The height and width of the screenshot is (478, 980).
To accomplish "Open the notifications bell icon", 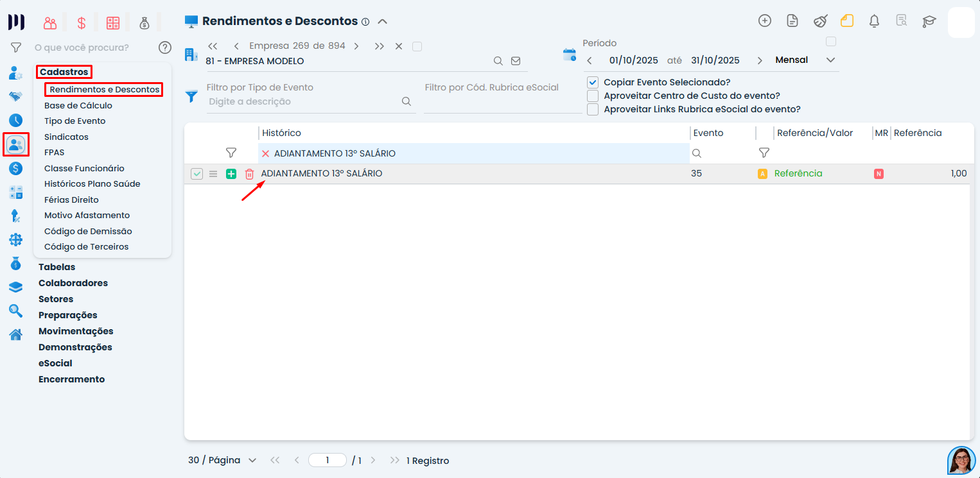I will pyautogui.click(x=874, y=21).
